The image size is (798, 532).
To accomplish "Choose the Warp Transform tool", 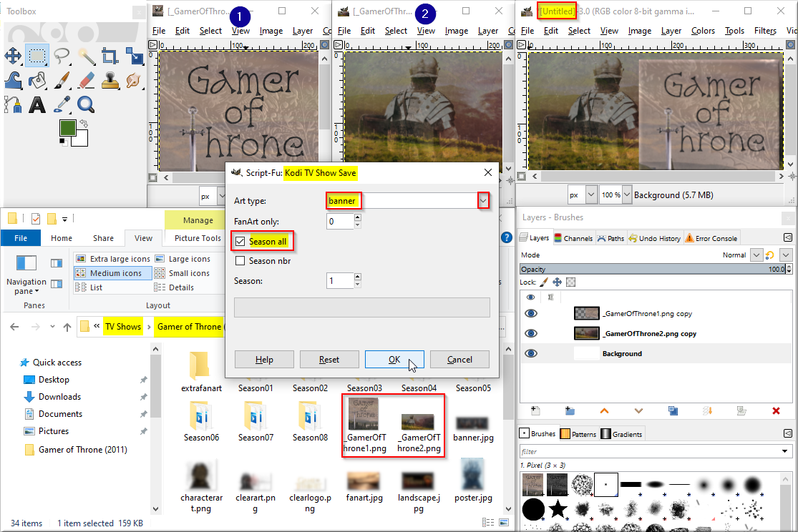I will pyautogui.click(x=13, y=80).
